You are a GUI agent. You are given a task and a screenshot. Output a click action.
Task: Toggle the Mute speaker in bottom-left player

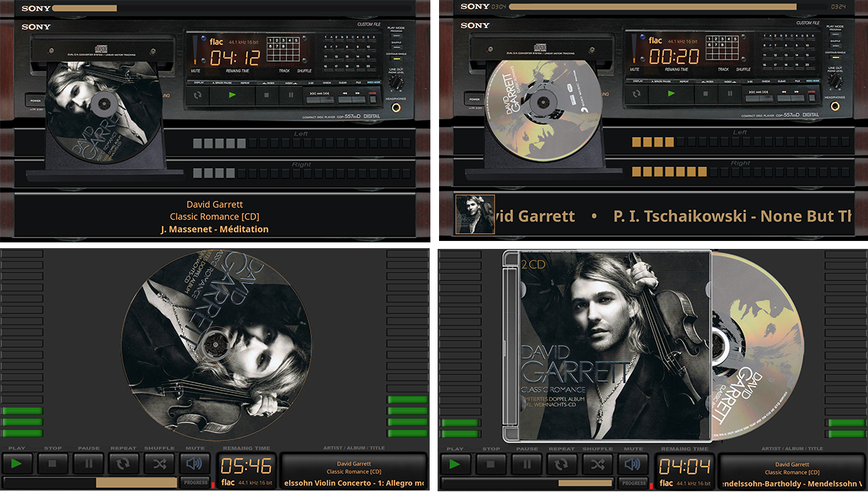tap(194, 464)
